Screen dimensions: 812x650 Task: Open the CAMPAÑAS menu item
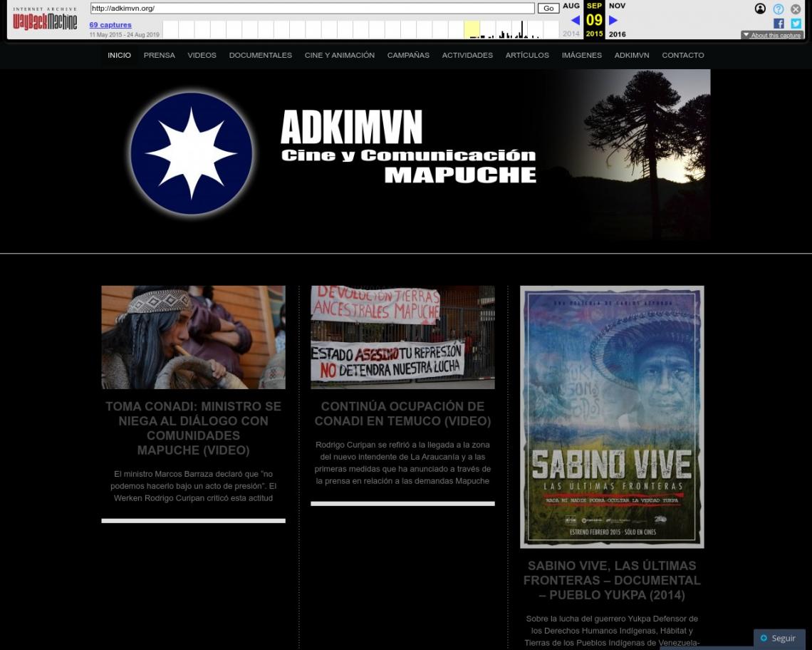point(408,55)
